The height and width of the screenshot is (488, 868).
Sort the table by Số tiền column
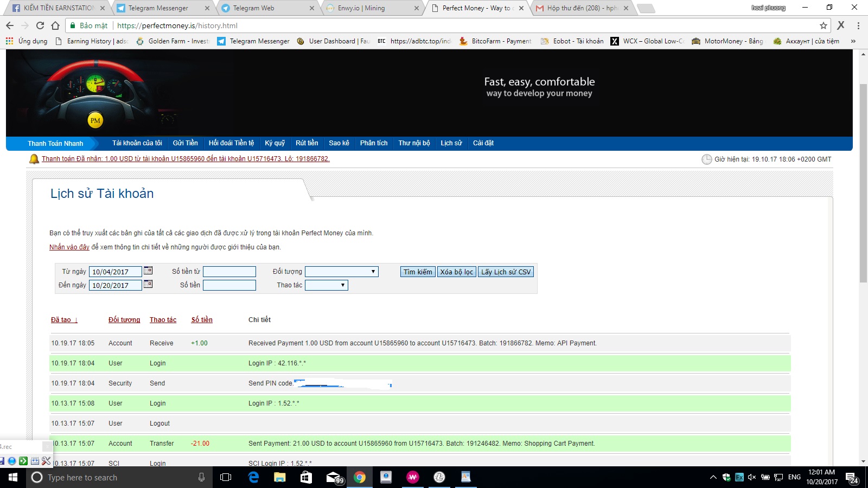202,320
